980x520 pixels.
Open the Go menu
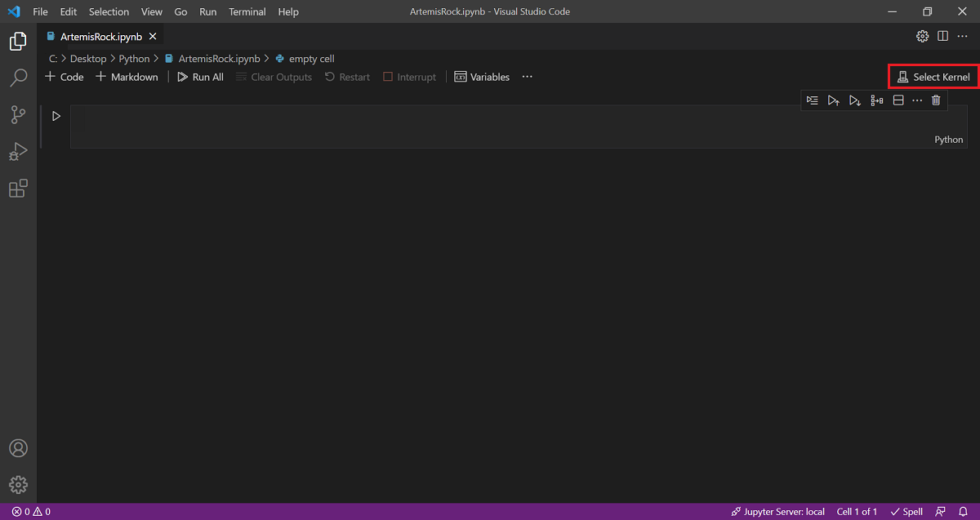(x=180, y=11)
